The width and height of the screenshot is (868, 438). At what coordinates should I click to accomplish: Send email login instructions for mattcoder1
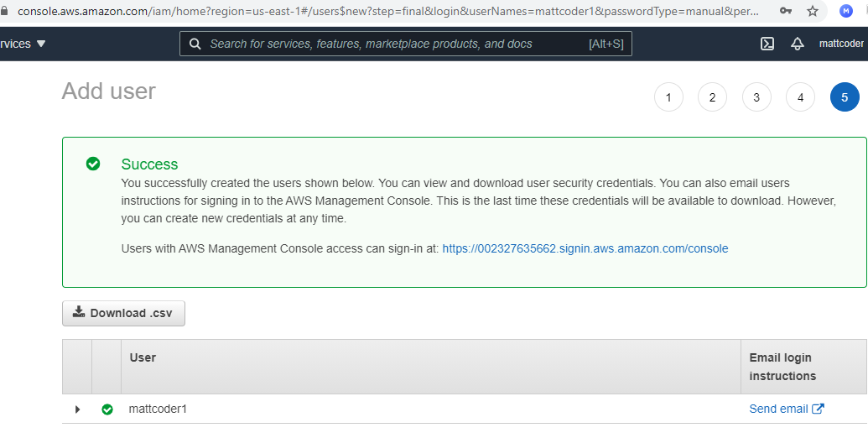point(787,409)
